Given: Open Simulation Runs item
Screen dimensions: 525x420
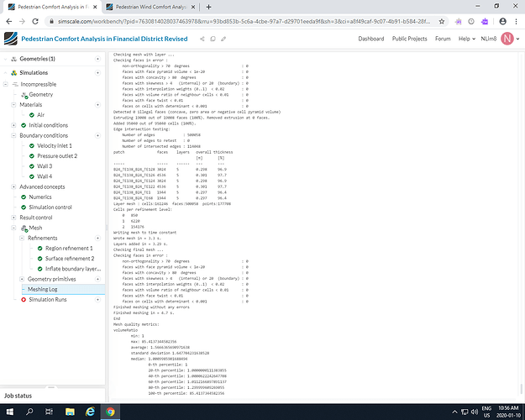Looking at the screenshot, I should pyautogui.click(x=48, y=300).
